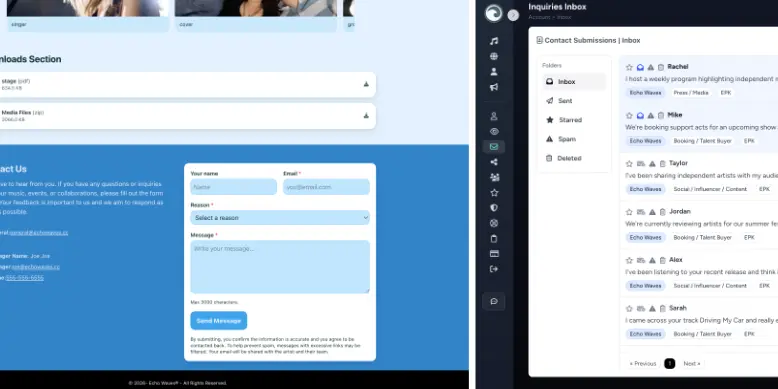778x389 pixels.
Task: Open the Starred folder
Action: (574, 120)
